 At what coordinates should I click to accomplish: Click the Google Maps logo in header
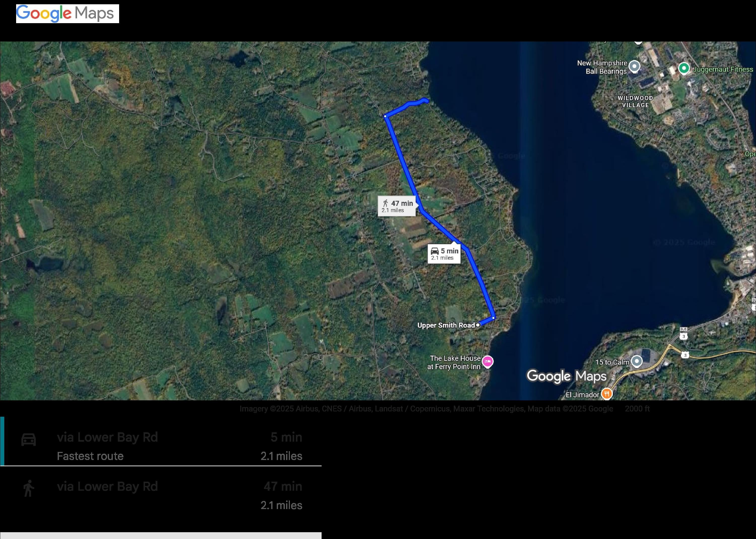point(67,14)
